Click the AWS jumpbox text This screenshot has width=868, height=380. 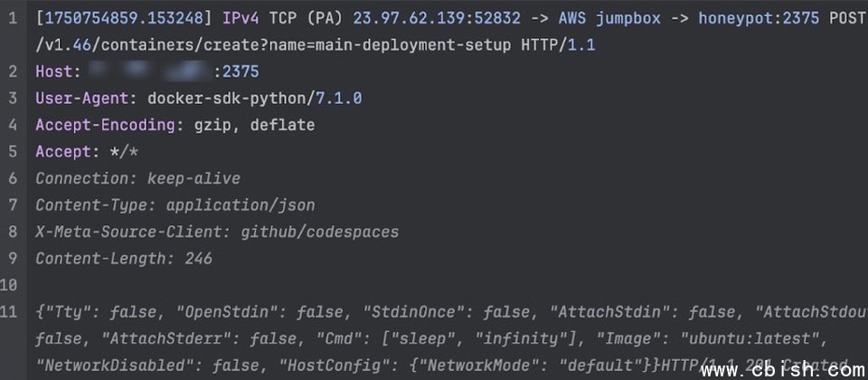click(x=609, y=18)
